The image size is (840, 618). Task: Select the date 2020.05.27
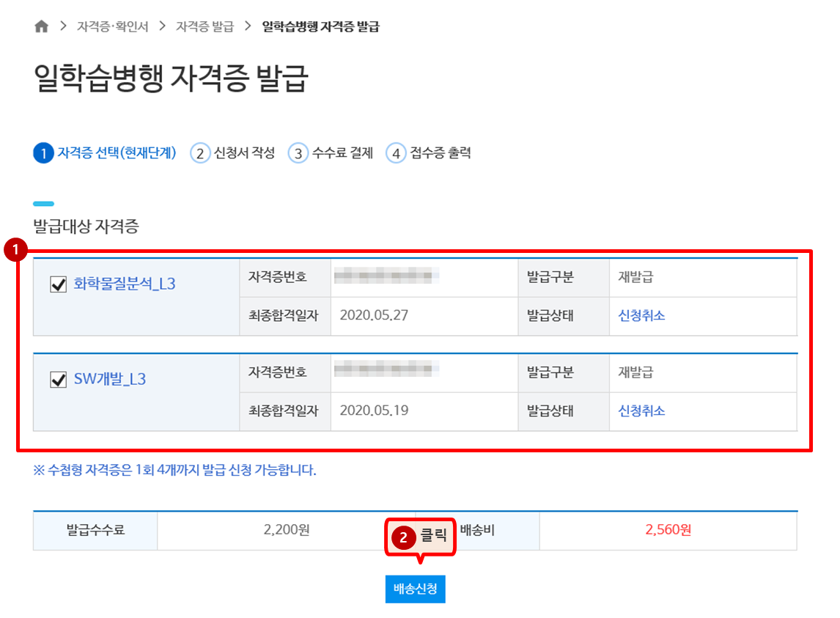[x=374, y=315]
